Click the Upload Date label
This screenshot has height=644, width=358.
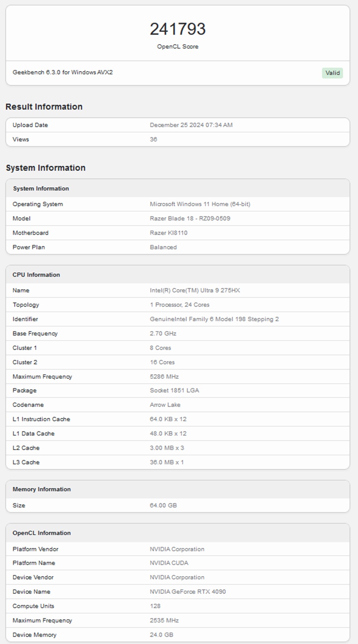tap(30, 125)
